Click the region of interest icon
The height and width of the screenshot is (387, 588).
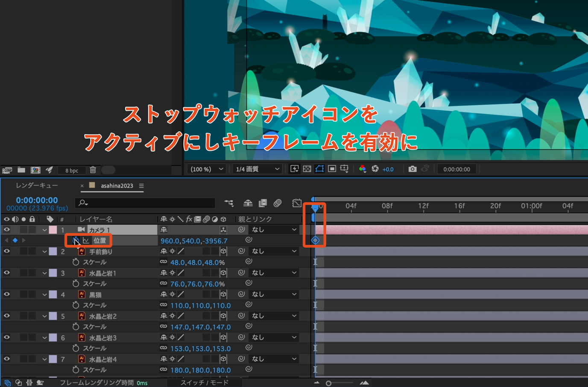(x=332, y=169)
